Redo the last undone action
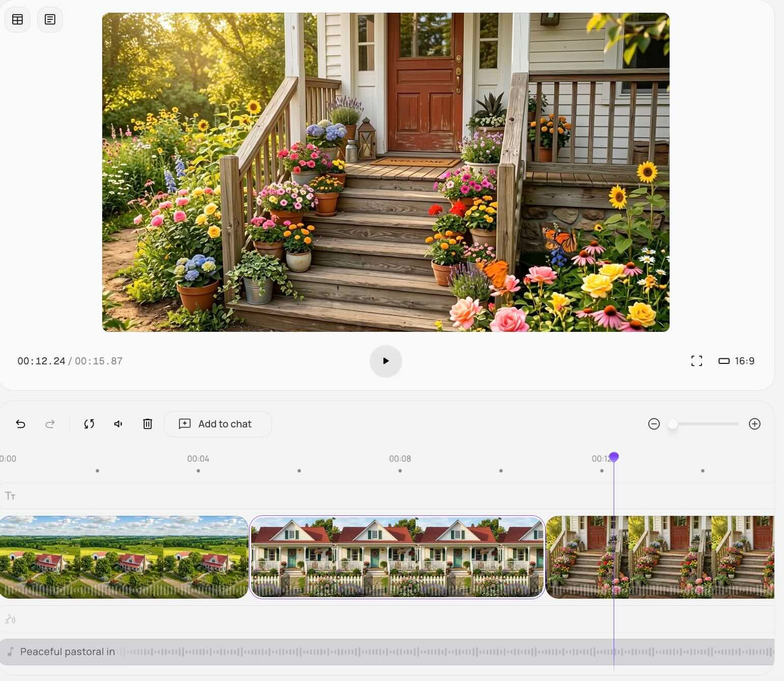The width and height of the screenshot is (784, 681). pyautogui.click(x=50, y=424)
